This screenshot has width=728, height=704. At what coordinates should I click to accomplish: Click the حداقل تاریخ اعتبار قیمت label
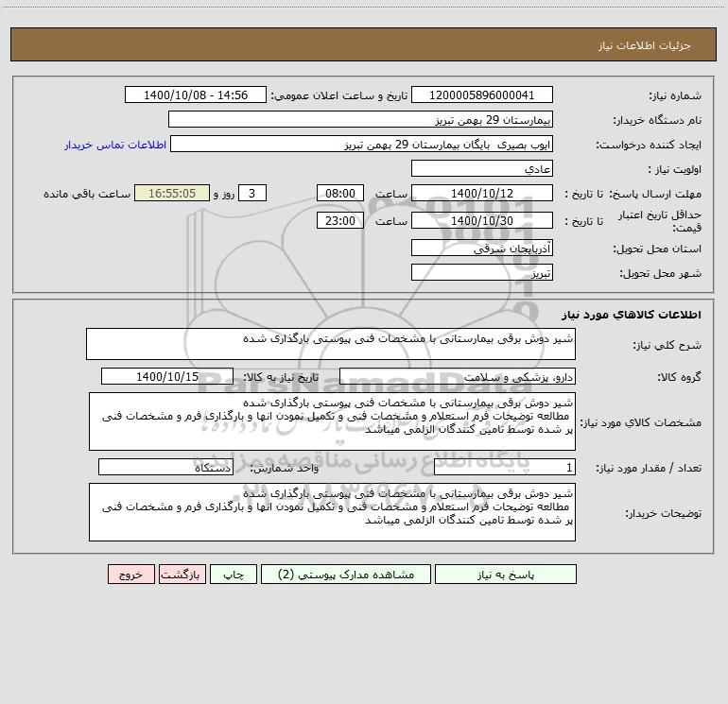[660, 221]
